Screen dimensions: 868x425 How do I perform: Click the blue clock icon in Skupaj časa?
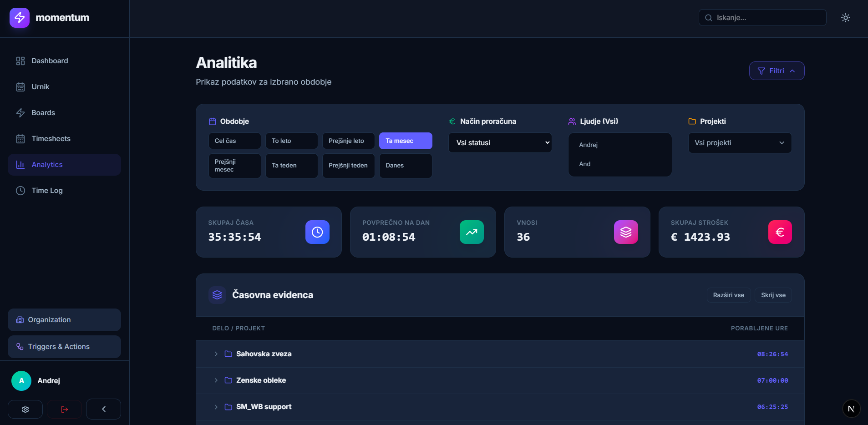coord(317,232)
